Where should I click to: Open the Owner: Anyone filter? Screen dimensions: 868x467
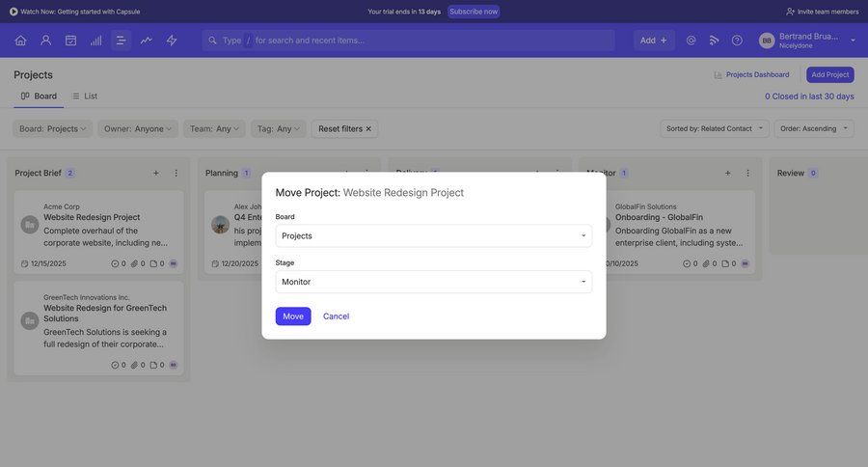tap(138, 128)
